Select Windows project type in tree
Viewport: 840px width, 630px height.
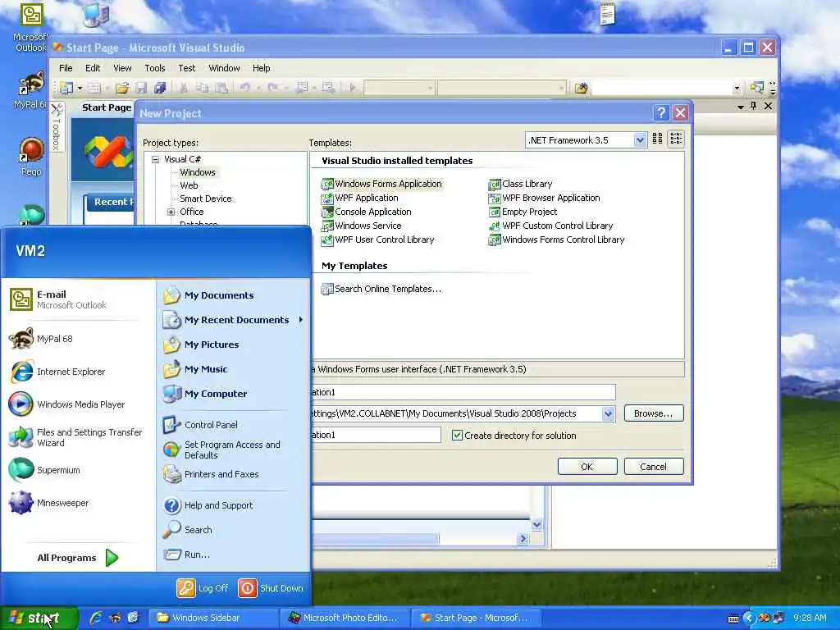click(197, 172)
